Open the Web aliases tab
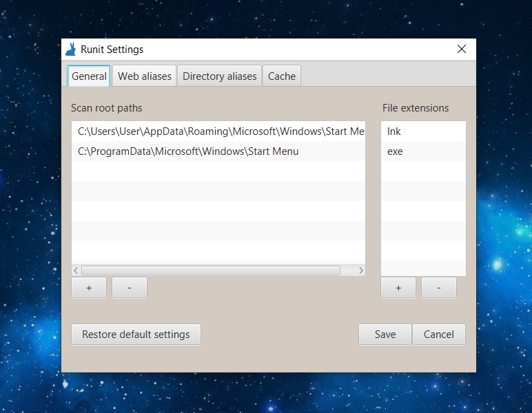 pyautogui.click(x=145, y=76)
